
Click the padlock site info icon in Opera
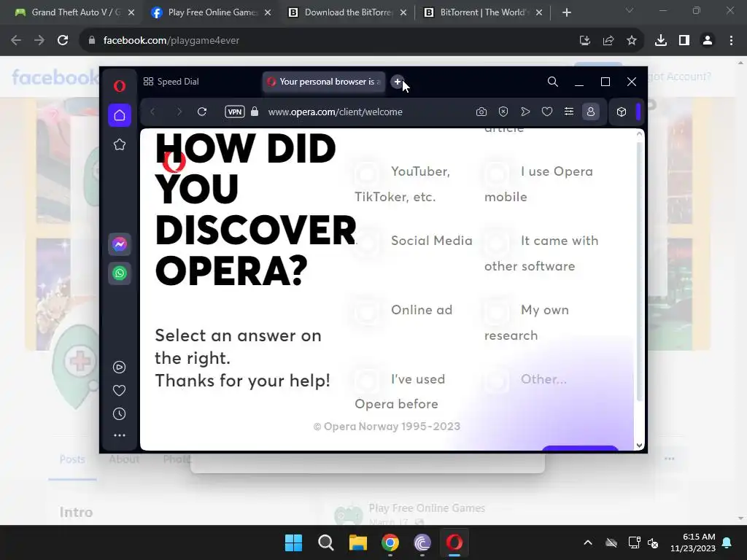255,112
